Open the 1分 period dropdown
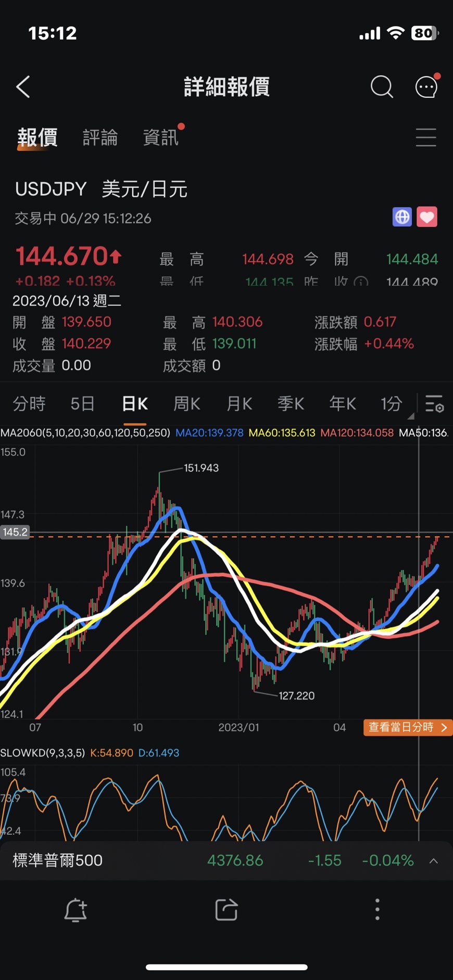453x980 pixels. coord(392,404)
